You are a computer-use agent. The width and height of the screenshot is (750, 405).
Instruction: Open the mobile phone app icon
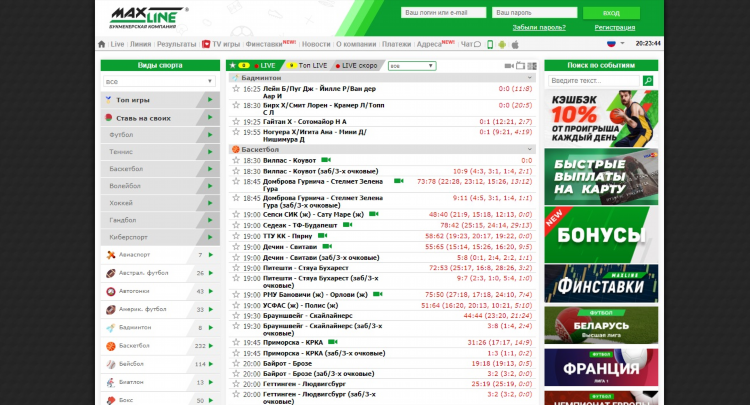point(490,44)
